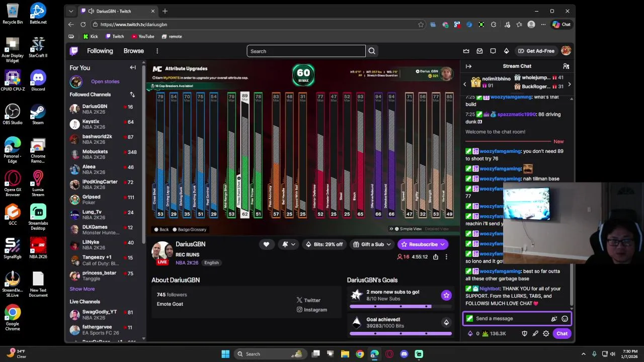Open the notification bell dropdown

pyautogui.click(x=289, y=244)
